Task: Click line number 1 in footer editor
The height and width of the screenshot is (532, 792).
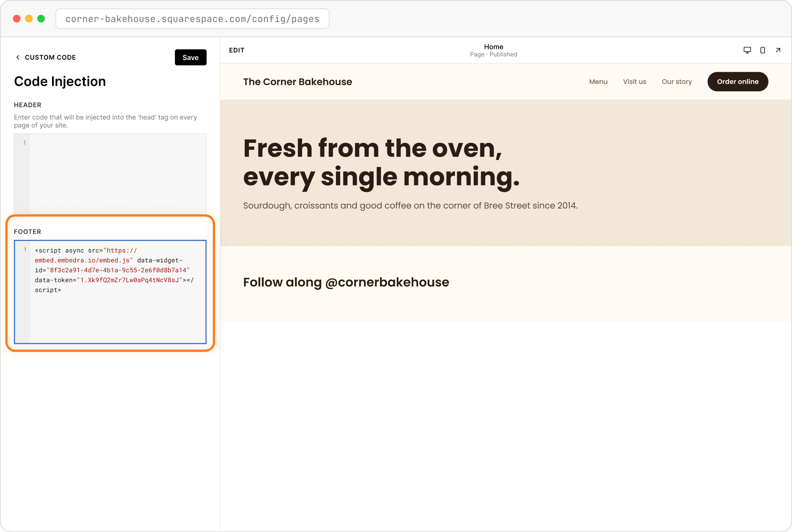Action: [x=25, y=250]
